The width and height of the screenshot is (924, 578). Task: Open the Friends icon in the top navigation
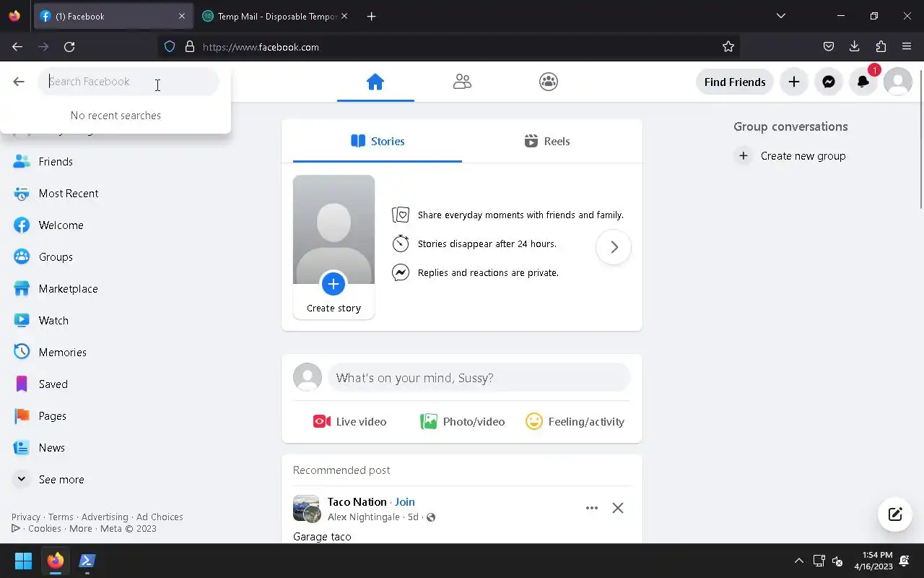coord(462,82)
